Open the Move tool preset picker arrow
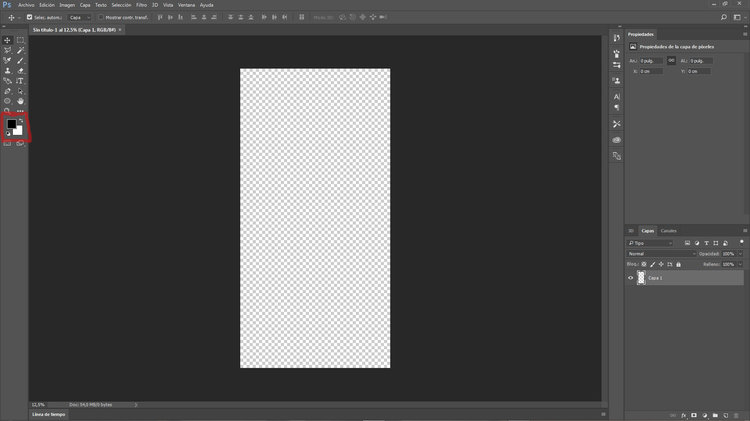This screenshot has height=421, width=750. [x=19, y=18]
